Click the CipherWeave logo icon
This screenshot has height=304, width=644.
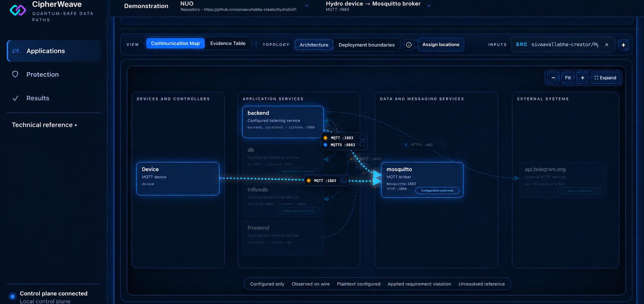18,10
